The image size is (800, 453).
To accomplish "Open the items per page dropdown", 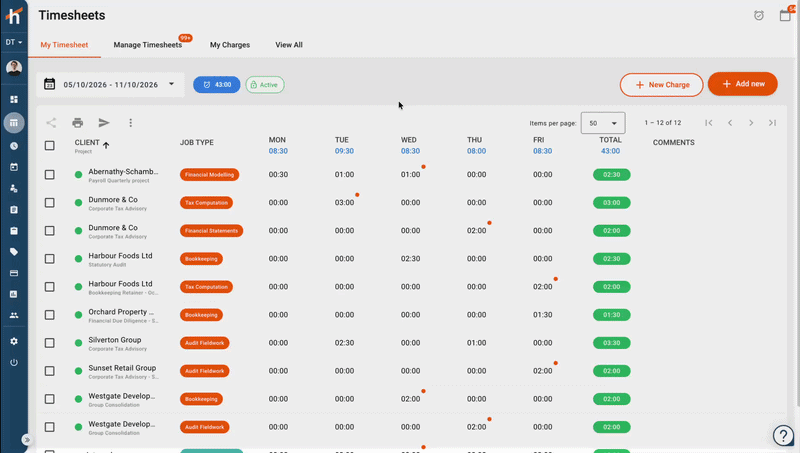I will click(603, 123).
